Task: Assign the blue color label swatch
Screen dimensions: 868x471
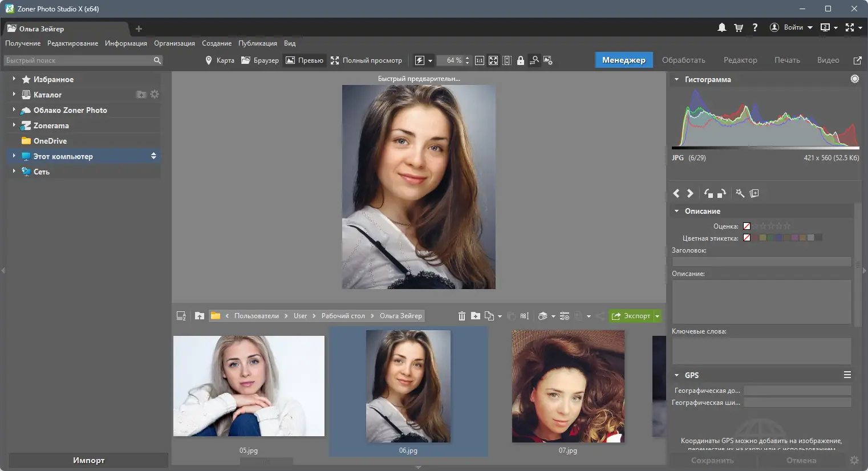Action: 778,238
